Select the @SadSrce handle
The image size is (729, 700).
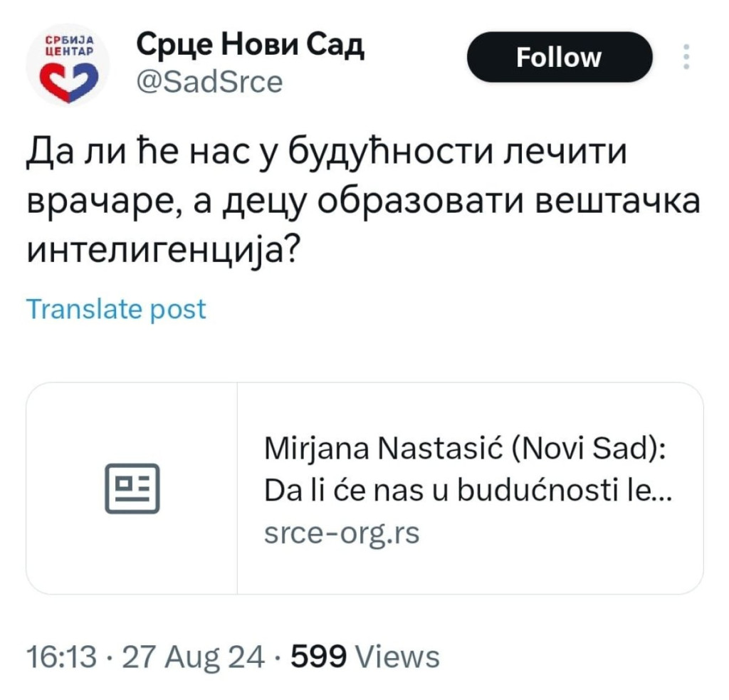pyautogui.click(x=209, y=82)
